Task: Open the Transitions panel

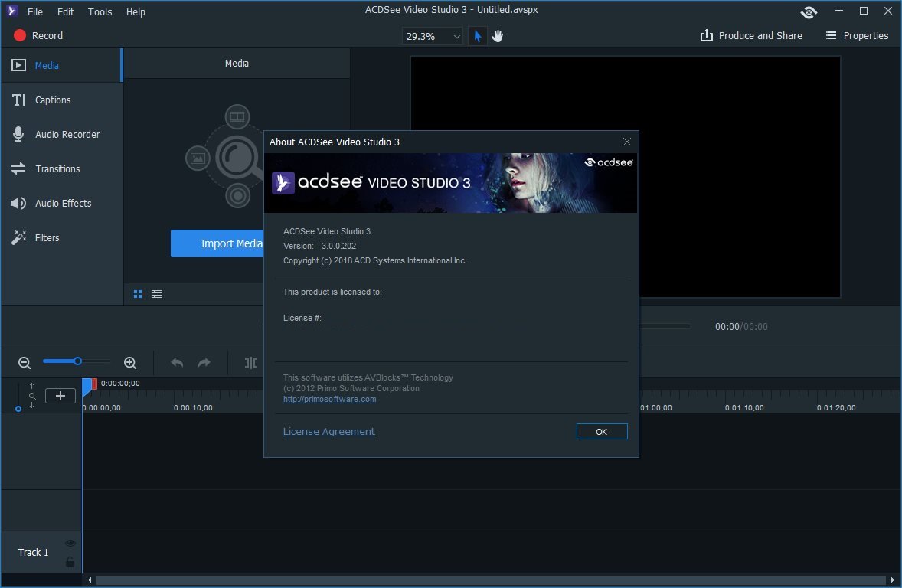Action: click(x=61, y=169)
